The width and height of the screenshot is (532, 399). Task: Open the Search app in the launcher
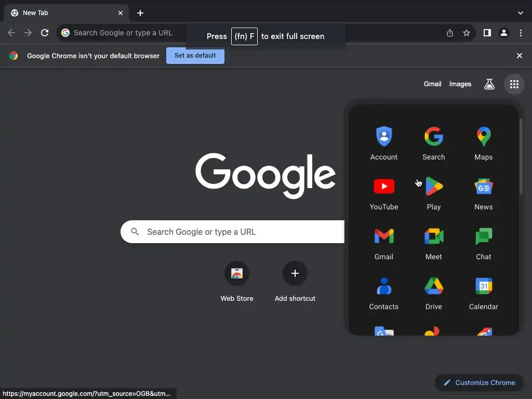434,143
